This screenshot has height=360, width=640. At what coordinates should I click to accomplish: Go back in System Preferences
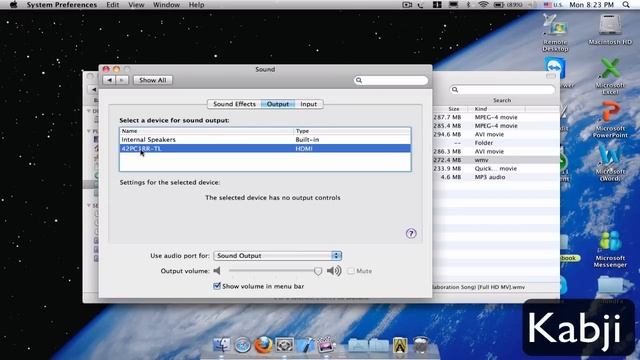(109, 80)
